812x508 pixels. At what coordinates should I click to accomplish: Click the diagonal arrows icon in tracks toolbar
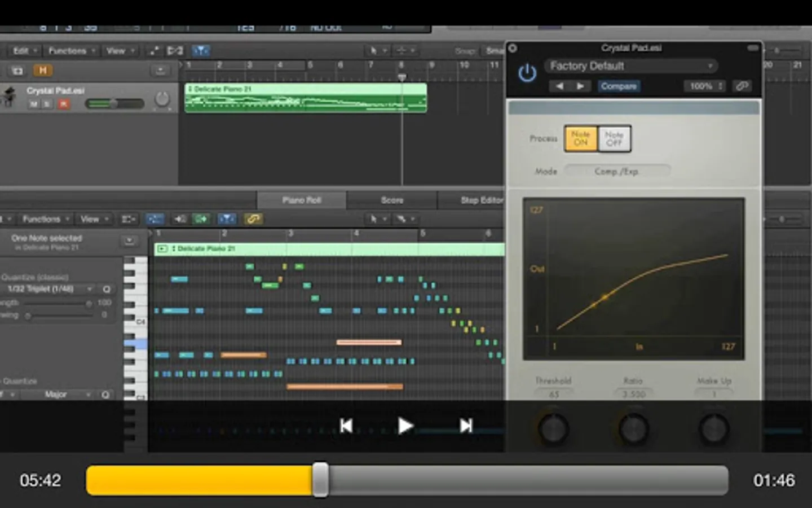pyautogui.click(x=154, y=51)
